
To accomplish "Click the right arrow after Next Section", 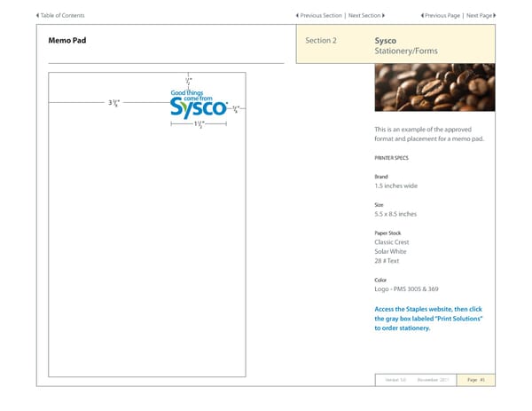I will (384, 15).
